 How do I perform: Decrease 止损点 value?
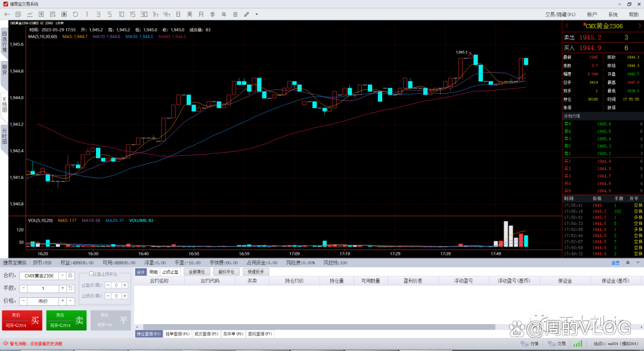point(108,296)
